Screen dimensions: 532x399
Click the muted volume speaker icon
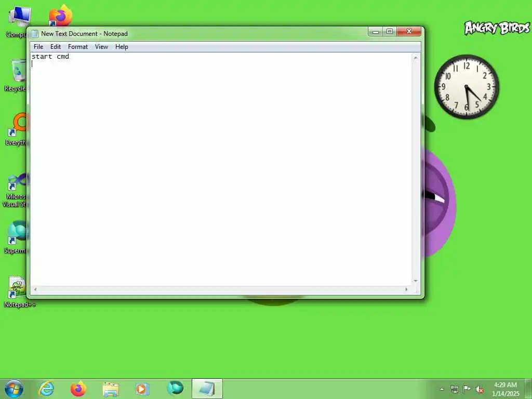tap(480, 390)
